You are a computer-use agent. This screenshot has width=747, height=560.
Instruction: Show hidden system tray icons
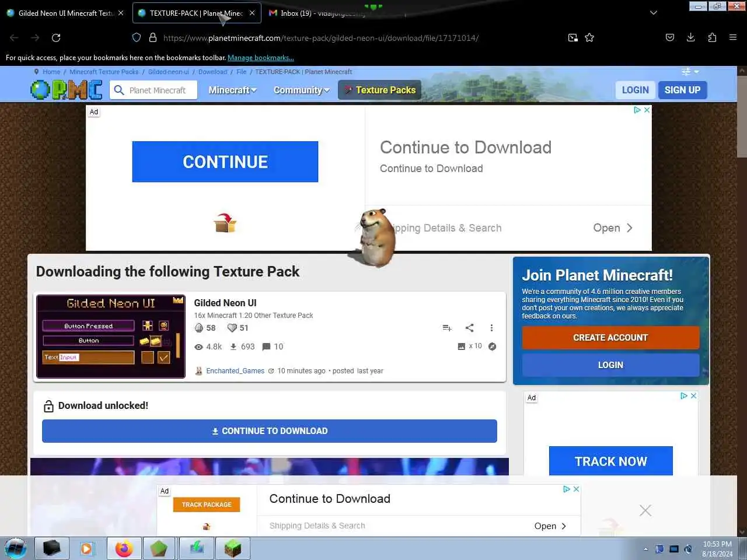(x=645, y=549)
